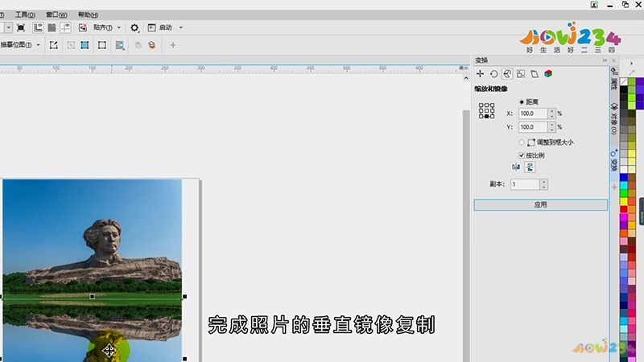Screen dimensions: 644x362
Task: Select the blue highlighted crop bitmap icon
Action: point(85,45)
